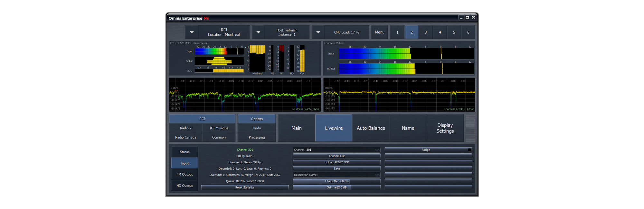Click Upload AES67 SDP button
This screenshot has height=209, width=644.
click(336, 162)
